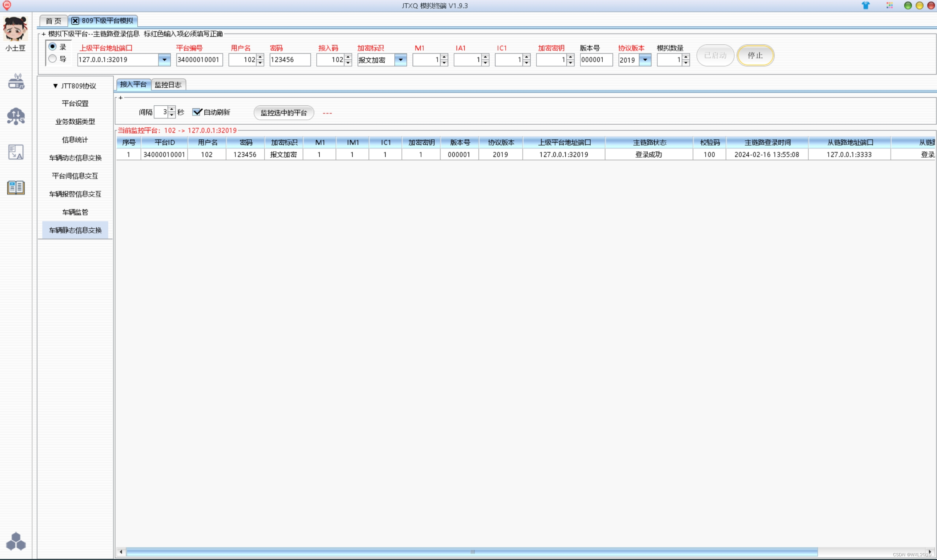Image resolution: width=937 pixels, height=560 pixels.
Task: Switch to the 监控日志 tab
Action: (168, 85)
